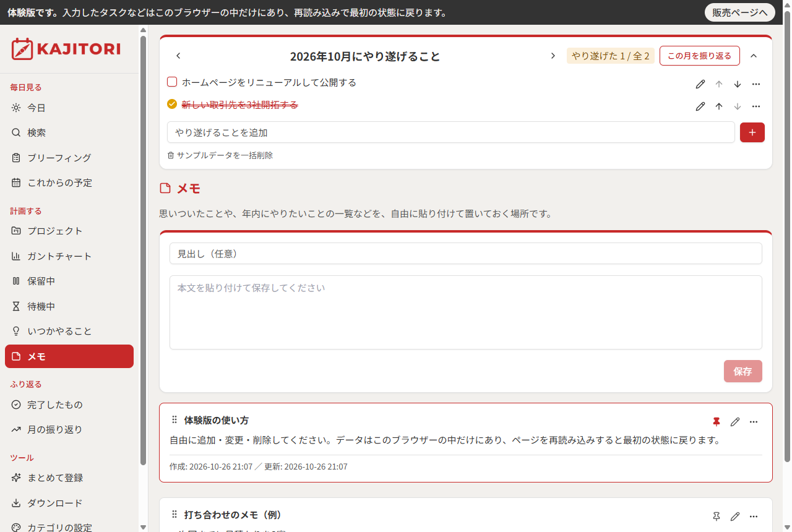Pin the 打ち合わせのメモ（例） memo
The width and height of the screenshot is (792, 532).
717,517
